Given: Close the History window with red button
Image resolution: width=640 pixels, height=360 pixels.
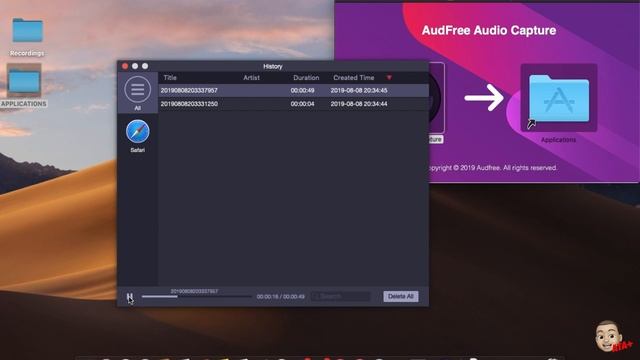Looking at the screenshot, I should [125, 66].
